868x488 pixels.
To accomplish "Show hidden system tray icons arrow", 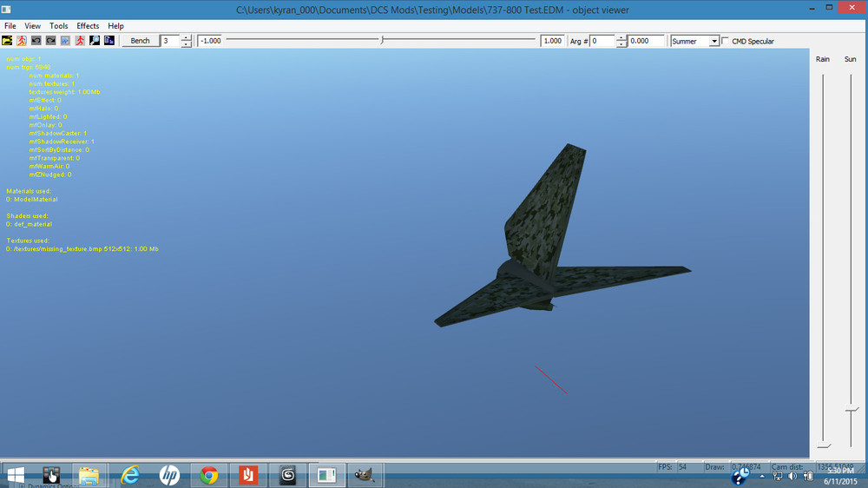I will tap(762, 477).
